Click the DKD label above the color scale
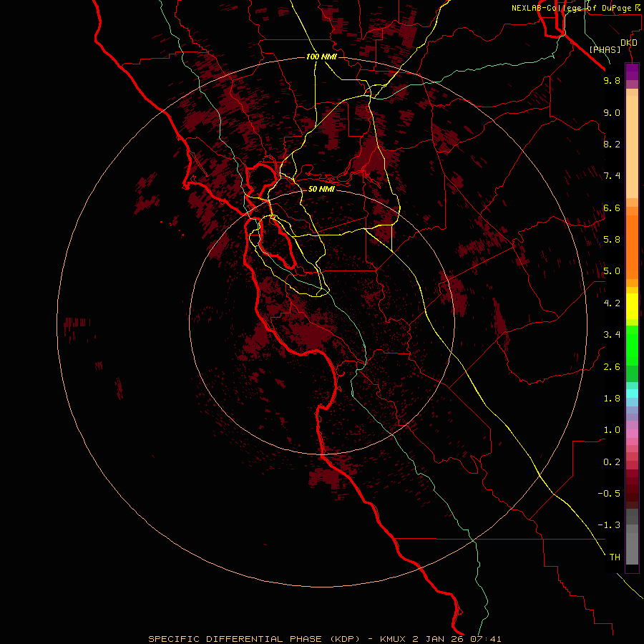 point(629,43)
